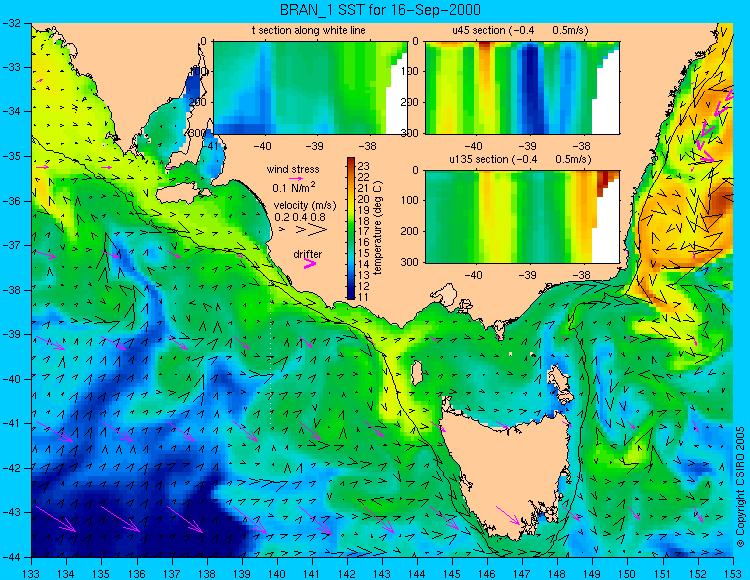Select the 'u135 section (-0.4 0.5m/s)' label
Viewport: 750px width, 580px height.
tap(520, 159)
